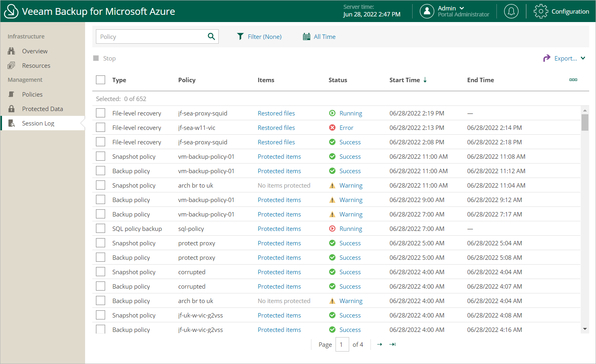Image resolution: width=596 pixels, height=364 pixels.
Task: Click the Veeam logo icon
Action: coord(11,11)
